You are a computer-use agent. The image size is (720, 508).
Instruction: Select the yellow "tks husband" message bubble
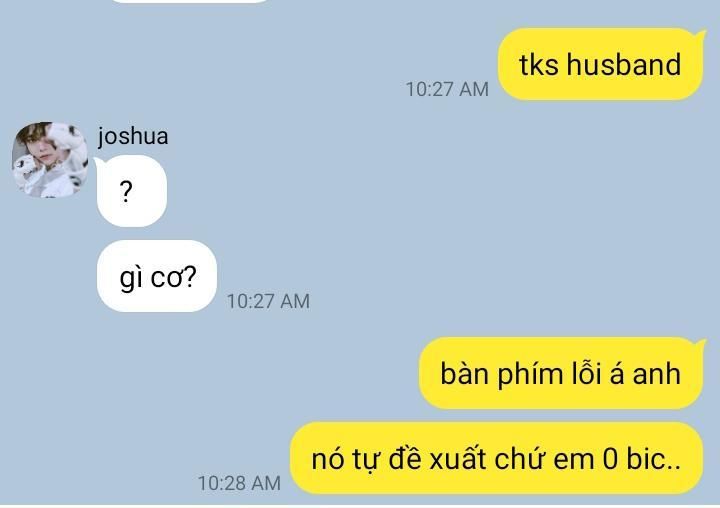pyautogui.click(x=601, y=64)
